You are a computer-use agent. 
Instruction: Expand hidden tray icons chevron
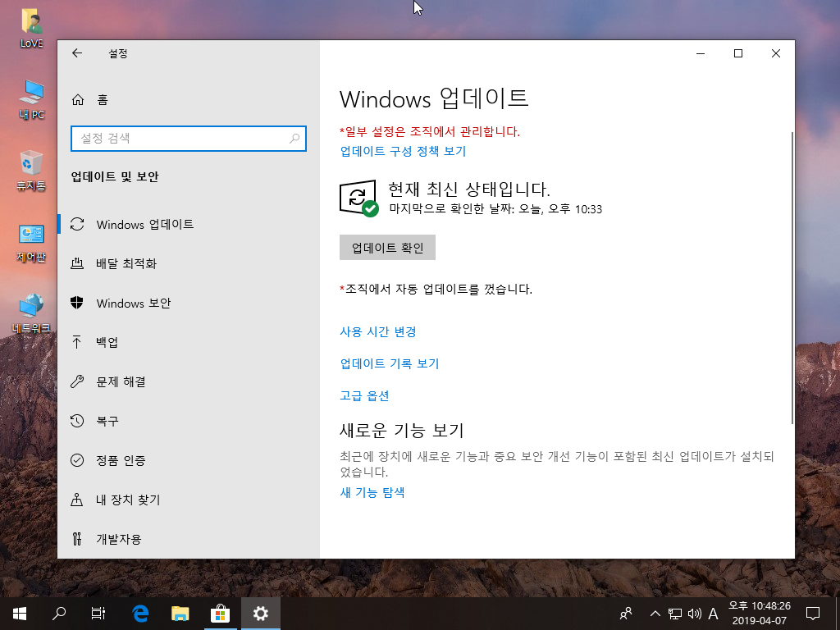655,614
